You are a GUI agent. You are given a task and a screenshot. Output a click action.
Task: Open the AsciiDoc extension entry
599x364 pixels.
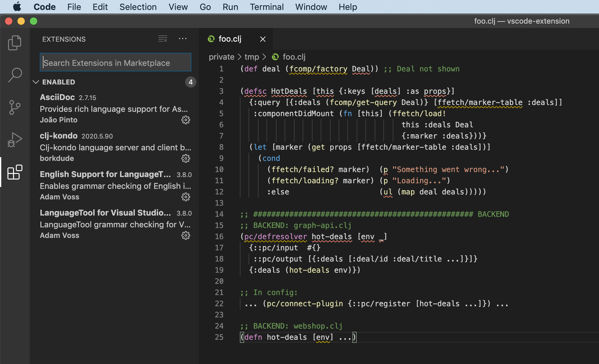pyautogui.click(x=115, y=108)
